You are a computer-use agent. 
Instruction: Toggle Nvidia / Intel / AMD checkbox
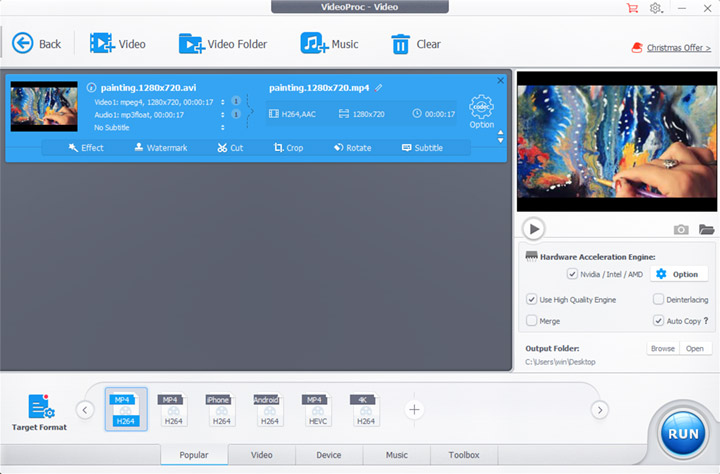click(572, 274)
